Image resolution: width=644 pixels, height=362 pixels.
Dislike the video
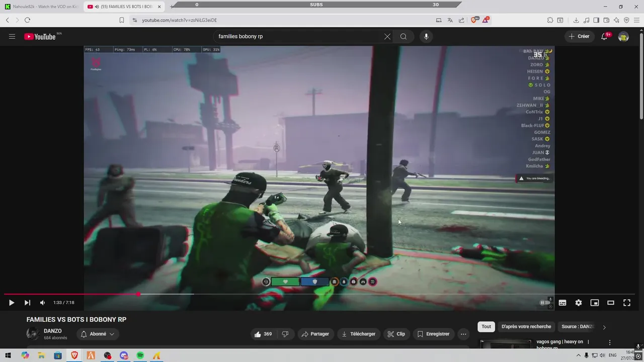[285, 334]
